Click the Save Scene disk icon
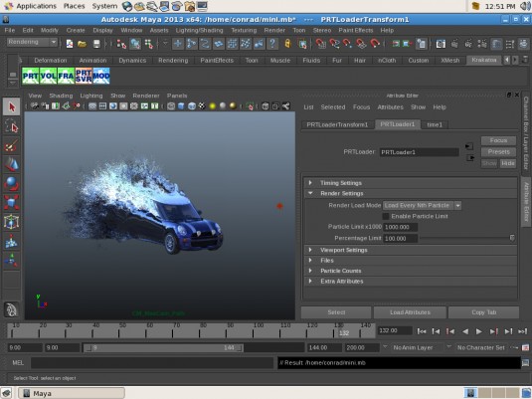The height and width of the screenshot is (399, 532). click(x=96, y=44)
